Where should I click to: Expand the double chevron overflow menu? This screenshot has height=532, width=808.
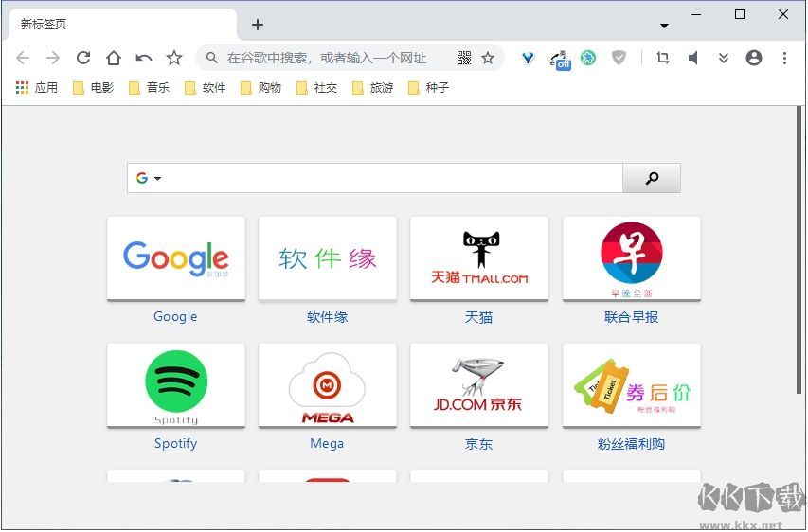click(x=724, y=58)
